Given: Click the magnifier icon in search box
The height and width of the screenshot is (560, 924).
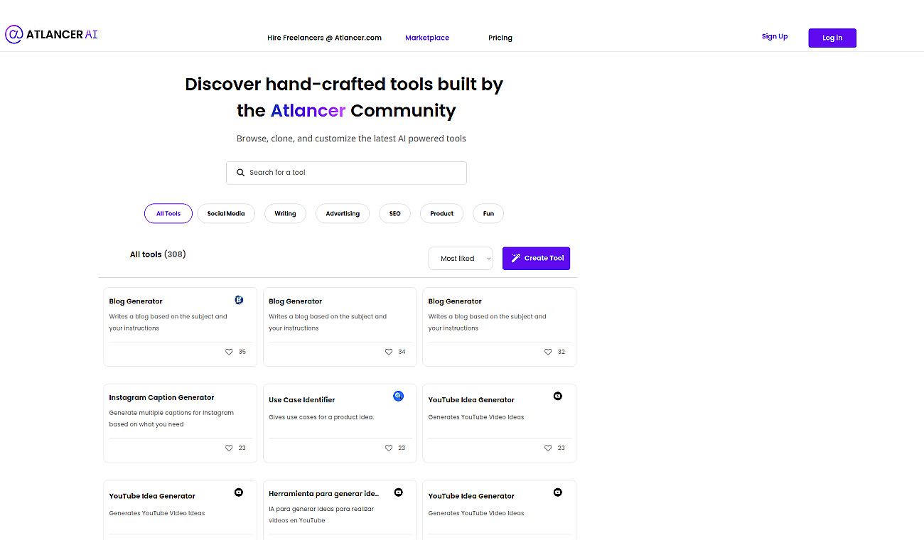Looking at the screenshot, I should 241,173.
